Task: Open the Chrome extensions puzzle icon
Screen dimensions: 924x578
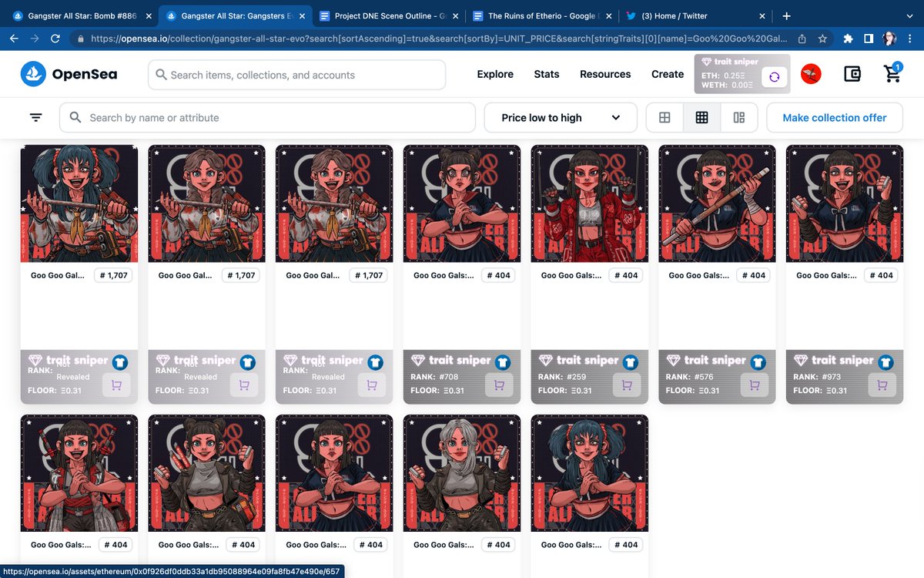Action: (849, 38)
